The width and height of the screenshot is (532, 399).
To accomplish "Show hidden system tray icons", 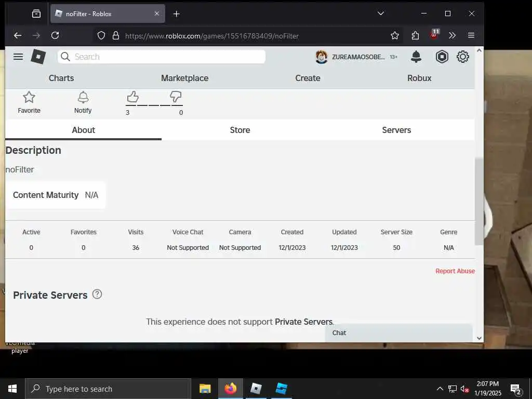I will point(440,389).
